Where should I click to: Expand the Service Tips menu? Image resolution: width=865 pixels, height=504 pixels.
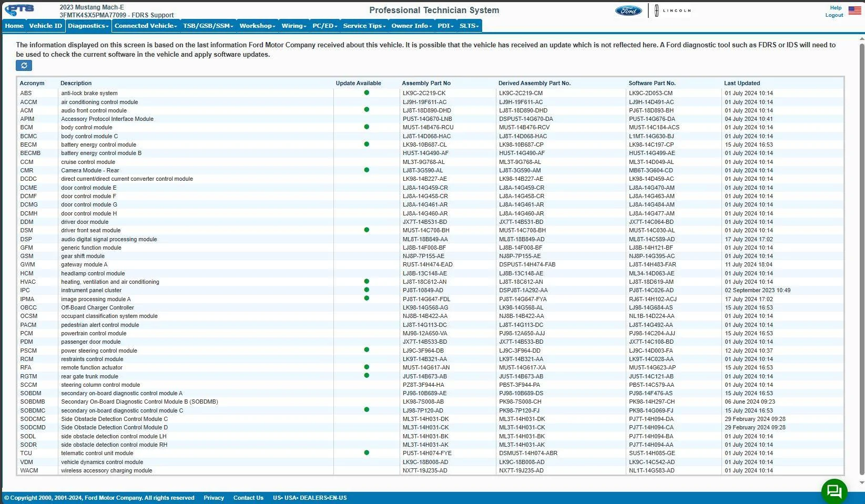[364, 26]
